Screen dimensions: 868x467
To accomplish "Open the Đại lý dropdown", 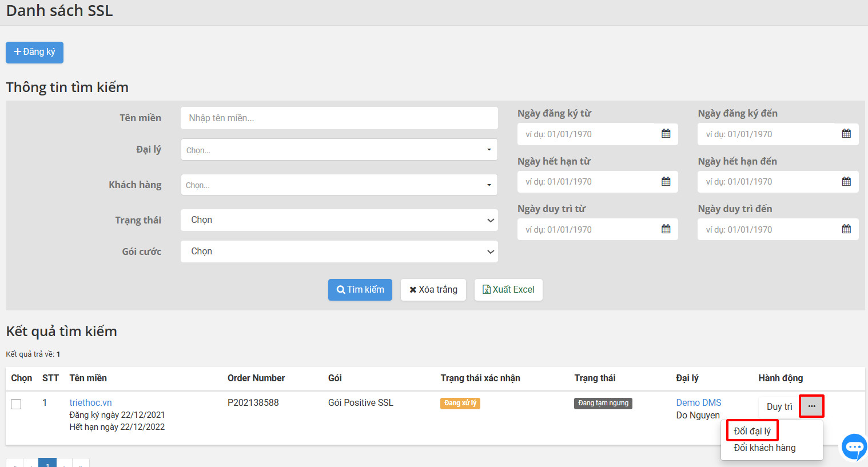I will pyautogui.click(x=339, y=150).
